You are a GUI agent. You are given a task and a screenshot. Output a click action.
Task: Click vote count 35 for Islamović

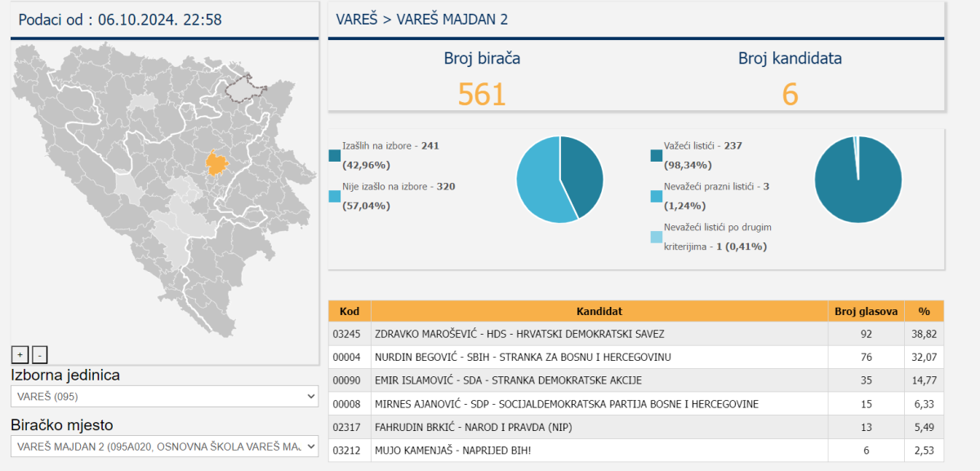(x=866, y=380)
